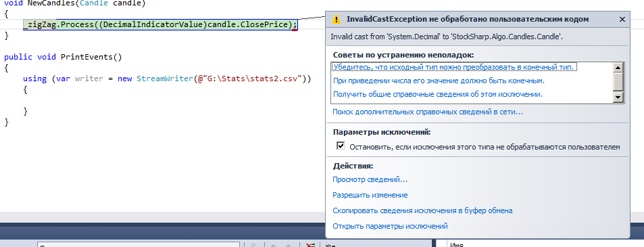
Task: Click the 'Имя' column header
Action: tap(456, 245)
